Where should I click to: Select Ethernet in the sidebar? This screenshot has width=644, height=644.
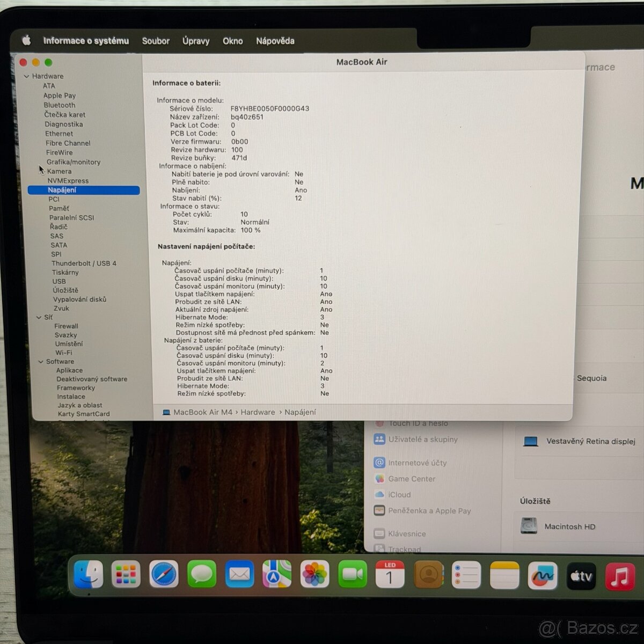coord(59,134)
